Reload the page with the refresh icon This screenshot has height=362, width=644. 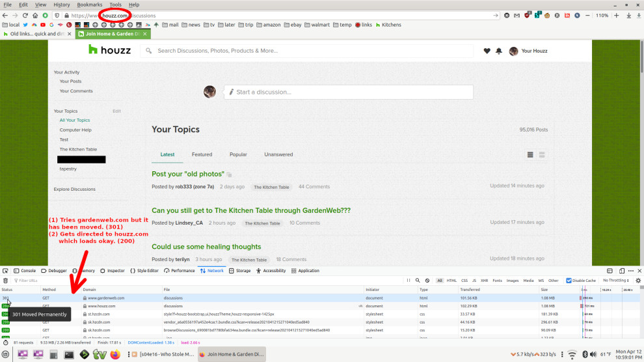coord(25,16)
